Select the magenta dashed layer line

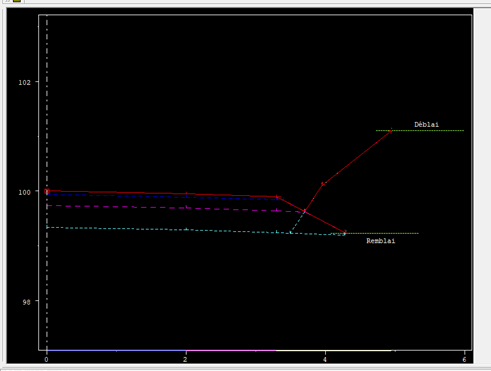point(173,208)
